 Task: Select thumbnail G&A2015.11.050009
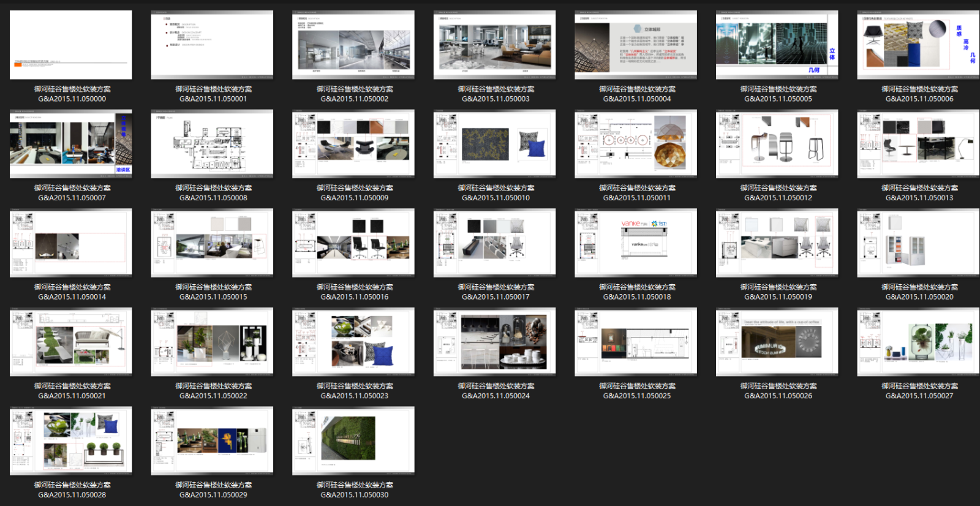pos(353,144)
